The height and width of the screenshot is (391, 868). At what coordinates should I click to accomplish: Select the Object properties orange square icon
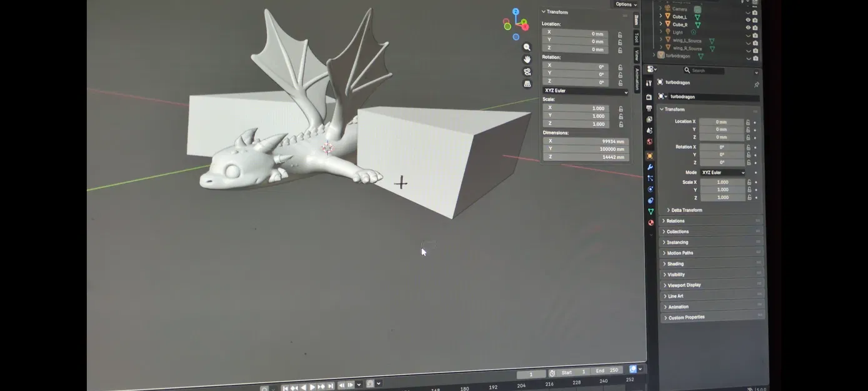click(650, 156)
